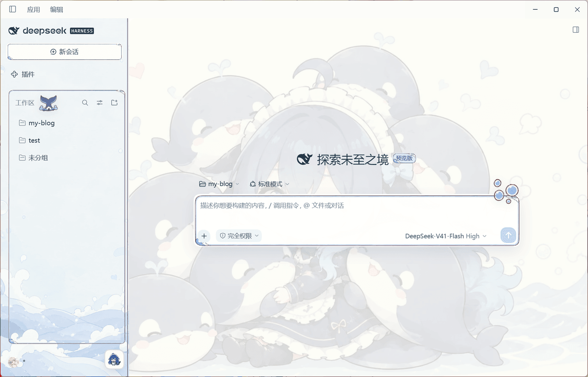
Task: Open the right side panel icon
Action: coord(576,30)
